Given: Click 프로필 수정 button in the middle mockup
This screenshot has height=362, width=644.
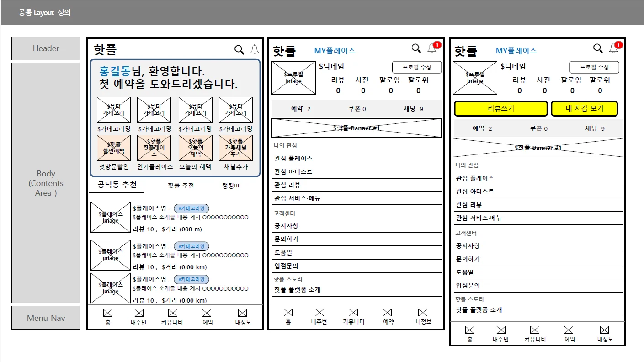Looking at the screenshot, I should click(417, 67).
